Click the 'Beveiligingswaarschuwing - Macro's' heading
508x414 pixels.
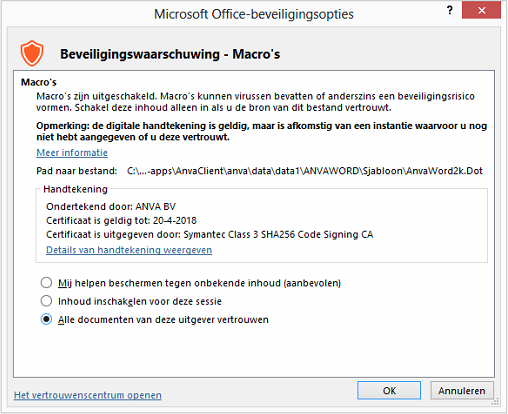point(170,54)
